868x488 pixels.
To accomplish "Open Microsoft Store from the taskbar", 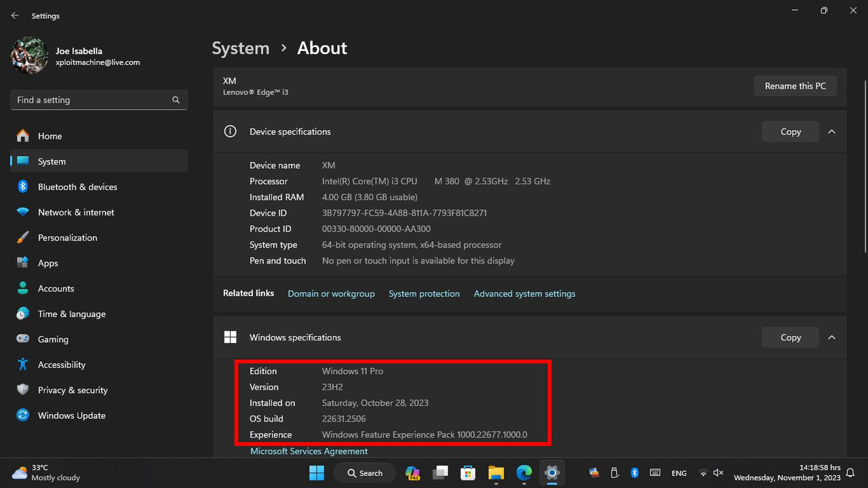I will coord(468,472).
